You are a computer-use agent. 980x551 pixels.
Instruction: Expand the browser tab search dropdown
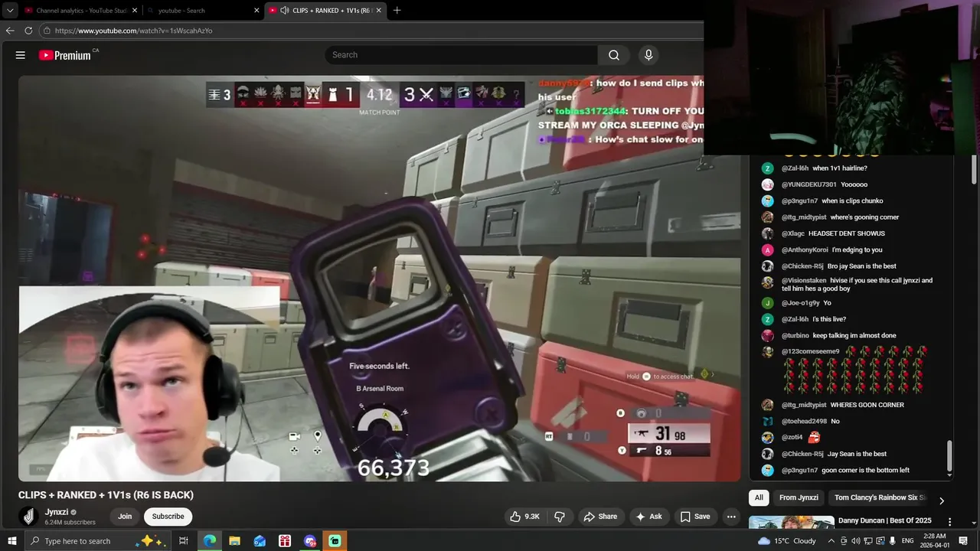tap(10, 11)
